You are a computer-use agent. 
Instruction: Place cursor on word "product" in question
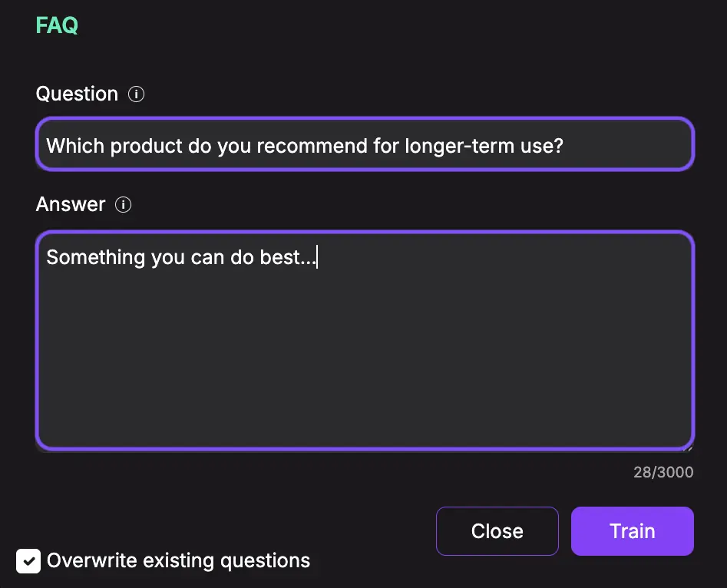pos(147,147)
